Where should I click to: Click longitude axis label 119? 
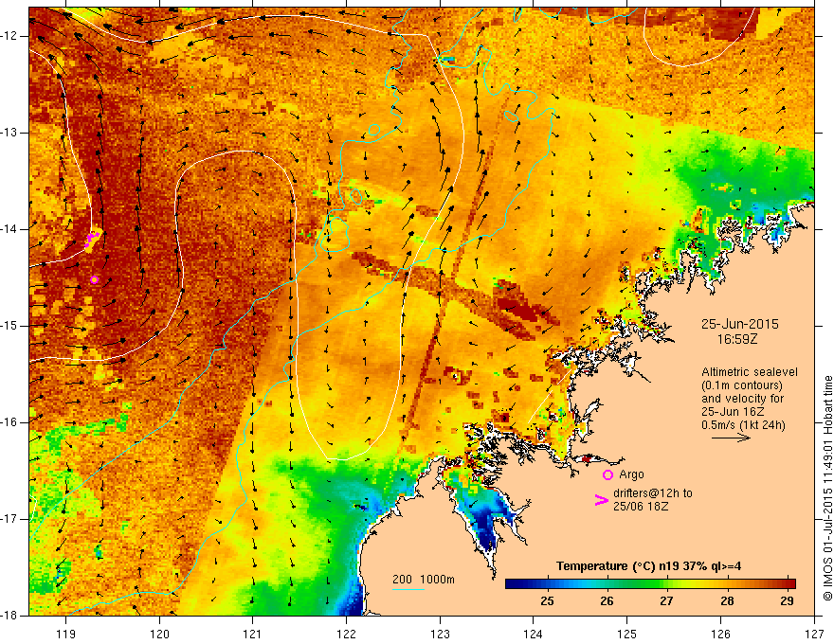coord(66,634)
